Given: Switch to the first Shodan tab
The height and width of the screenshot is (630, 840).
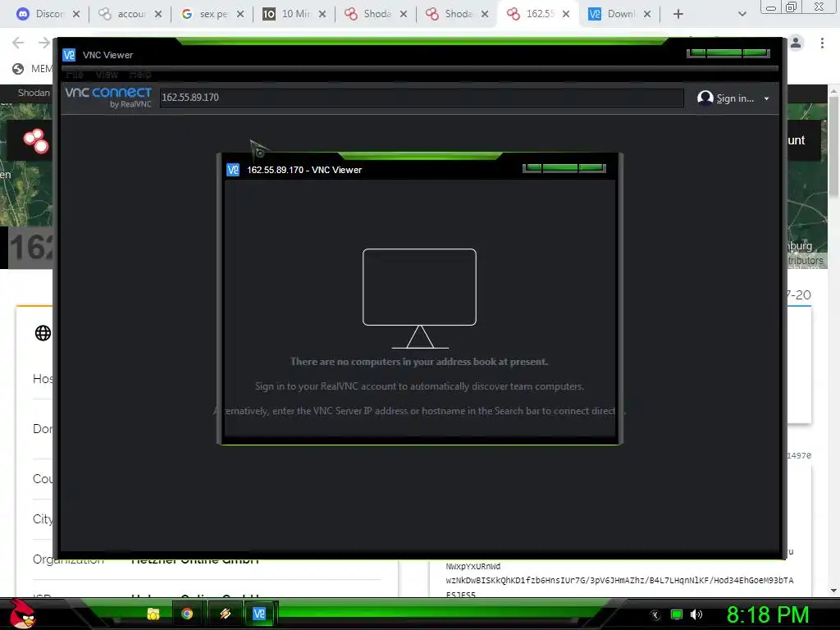Looking at the screenshot, I should (369, 14).
